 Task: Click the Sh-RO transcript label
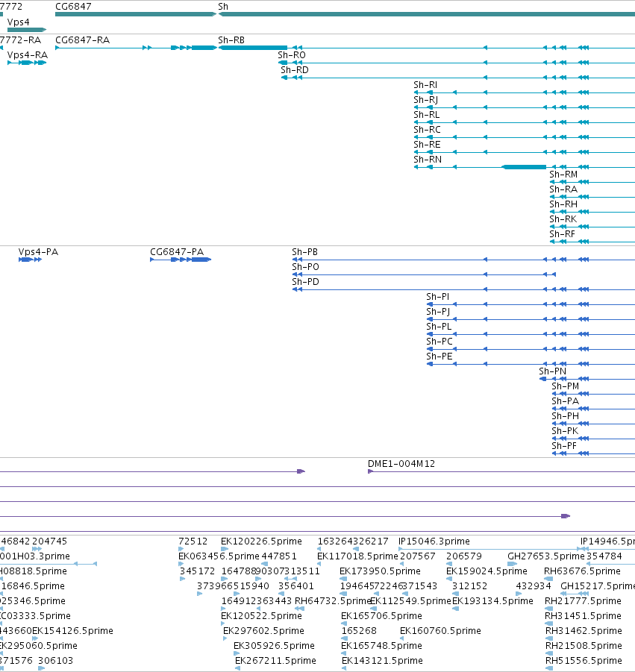[x=292, y=55]
